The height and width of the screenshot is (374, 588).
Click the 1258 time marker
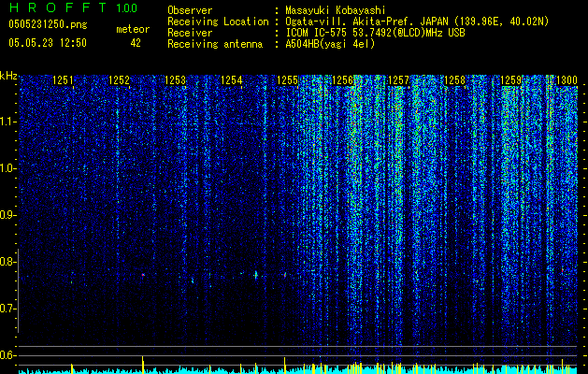click(x=454, y=79)
